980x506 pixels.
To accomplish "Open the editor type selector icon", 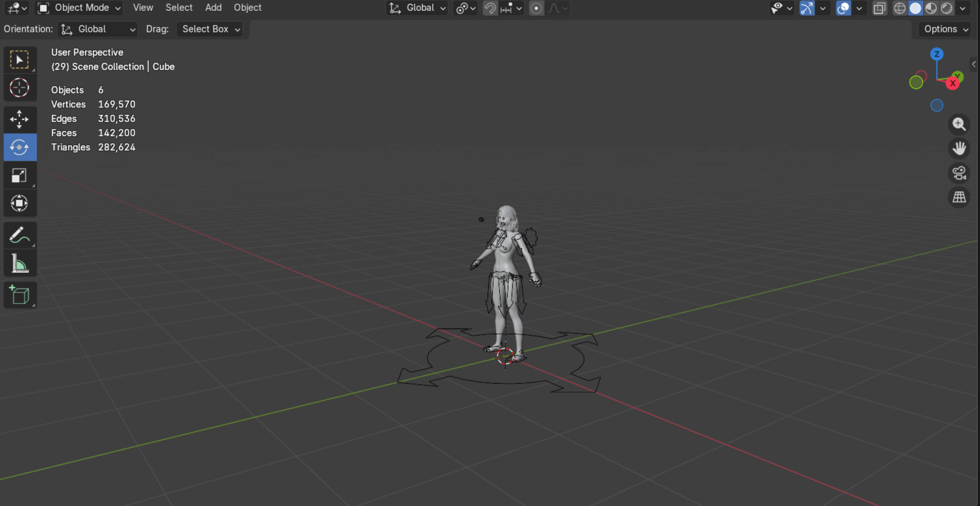I will coord(17,8).
